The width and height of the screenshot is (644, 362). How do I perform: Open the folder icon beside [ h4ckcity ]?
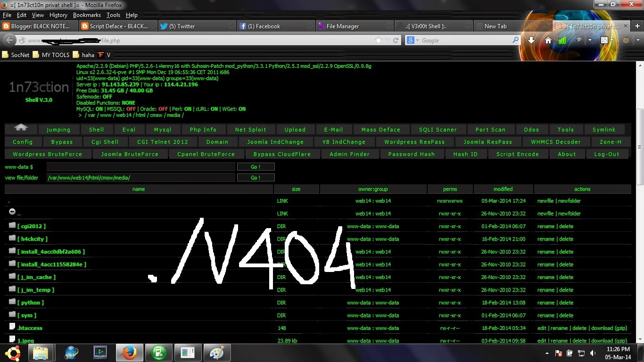12,238
